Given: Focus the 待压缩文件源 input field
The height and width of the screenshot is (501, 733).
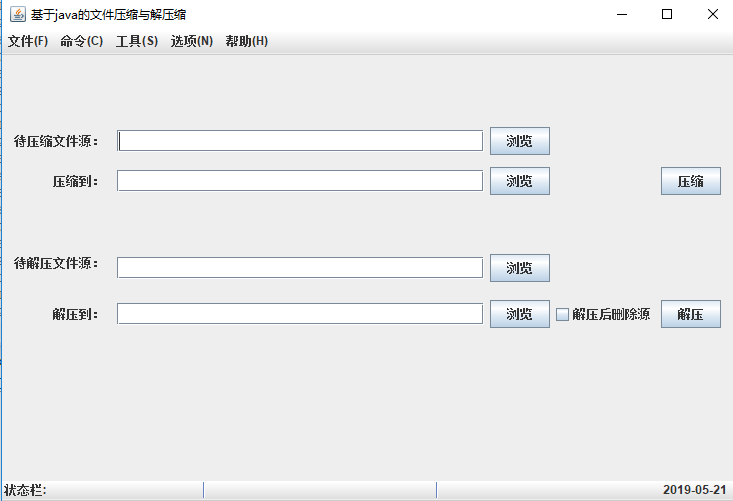Looking at the screenshot, I should [300, 141].
